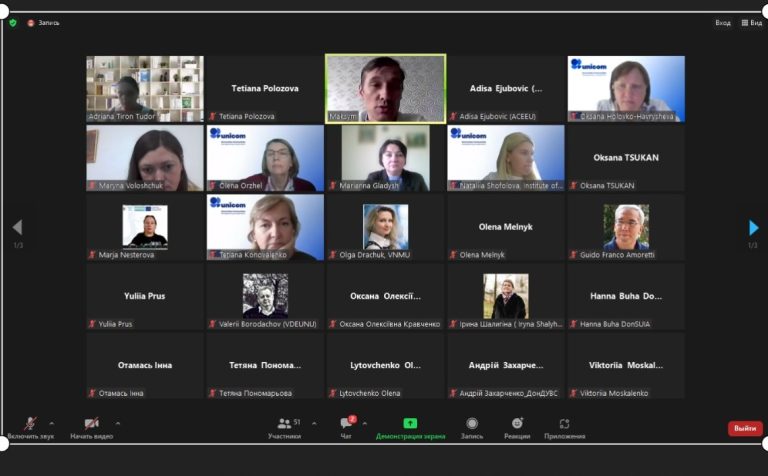This screenshot has height=476, width=768.
Task: Select Оксана Олексіївна Кравченко tile
Action: tap(385, 296)
